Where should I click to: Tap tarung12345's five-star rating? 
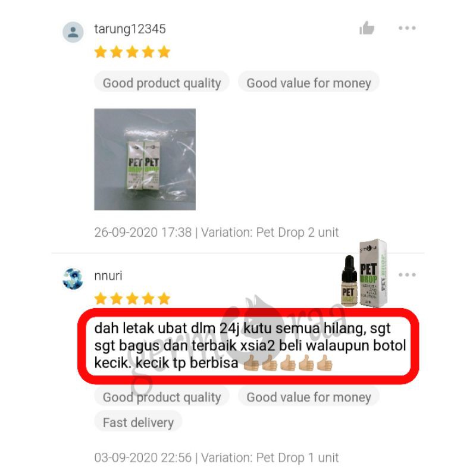click(132, 52)
